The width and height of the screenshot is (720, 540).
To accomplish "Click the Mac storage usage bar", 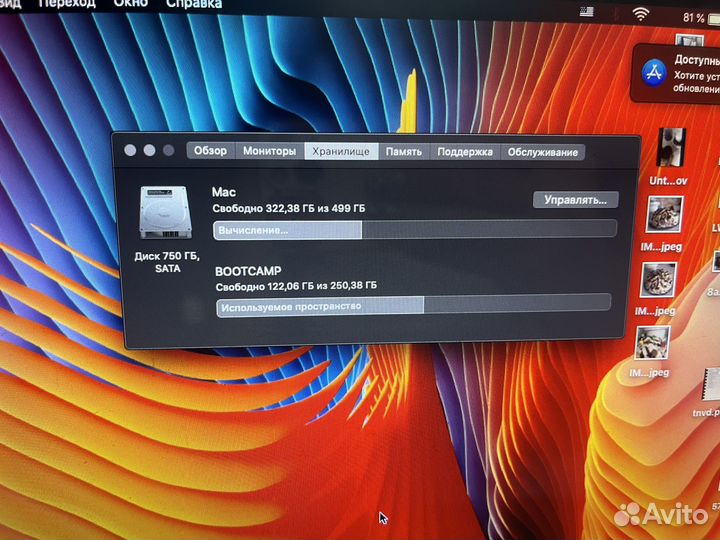I will click(415, 230).
